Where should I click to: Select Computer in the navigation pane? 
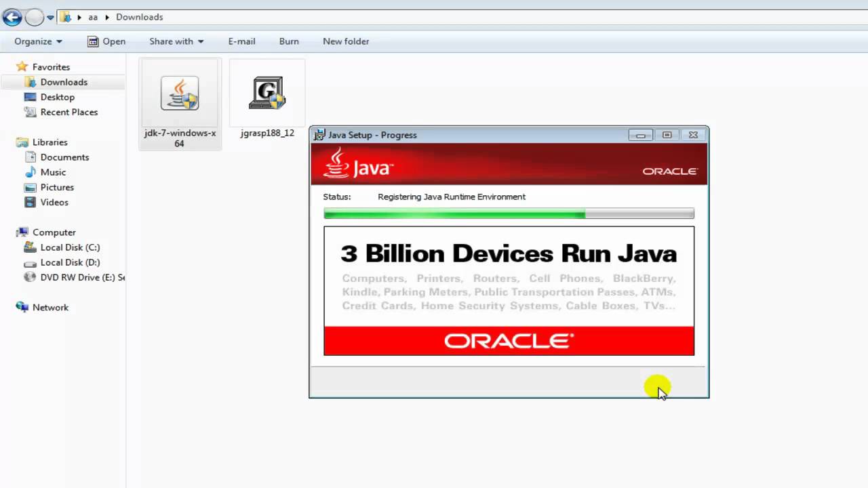coord(54,232)
